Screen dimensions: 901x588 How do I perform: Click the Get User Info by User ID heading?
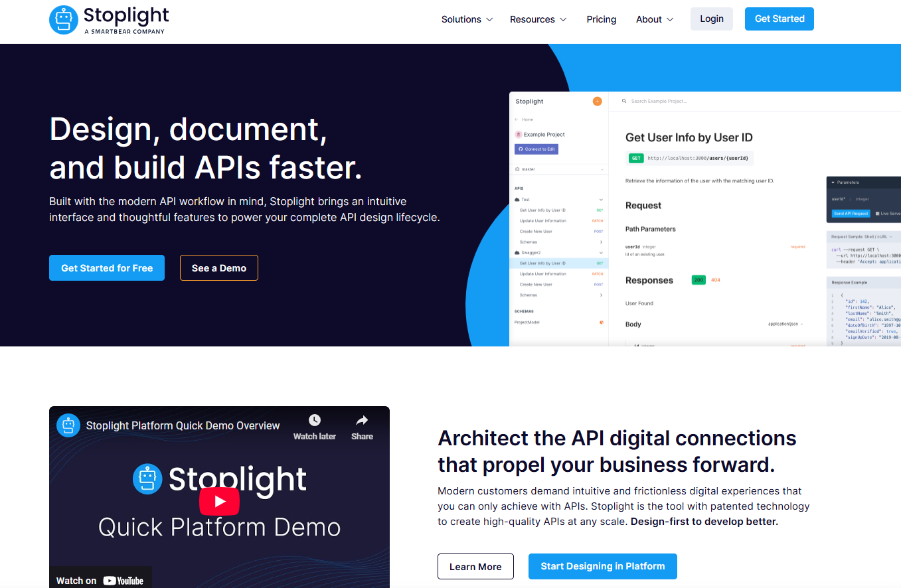(689, 137)
